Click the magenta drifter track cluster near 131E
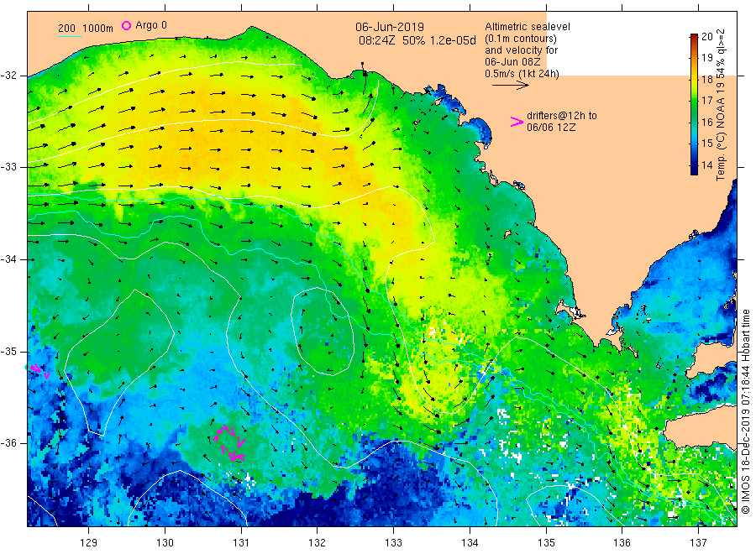Viewport: 756px width, 554px height. [x=229, y=443]
